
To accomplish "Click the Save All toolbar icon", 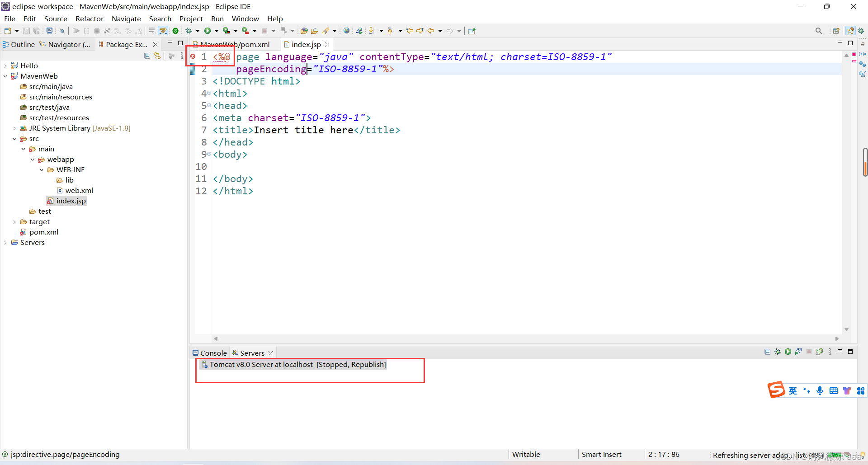I will pyautogui.click(x=37, y=31).
